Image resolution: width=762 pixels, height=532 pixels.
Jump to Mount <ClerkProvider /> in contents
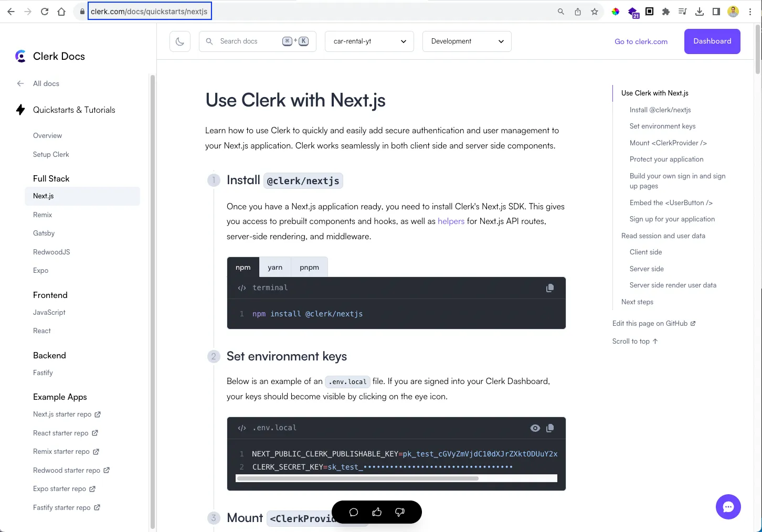(668, 143)
